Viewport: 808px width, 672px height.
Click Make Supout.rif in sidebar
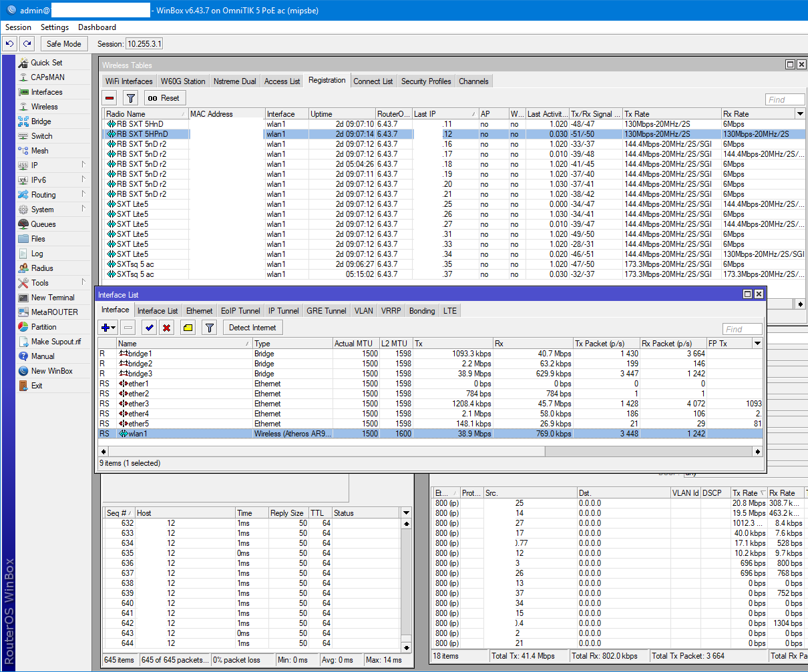coord(55,342)
